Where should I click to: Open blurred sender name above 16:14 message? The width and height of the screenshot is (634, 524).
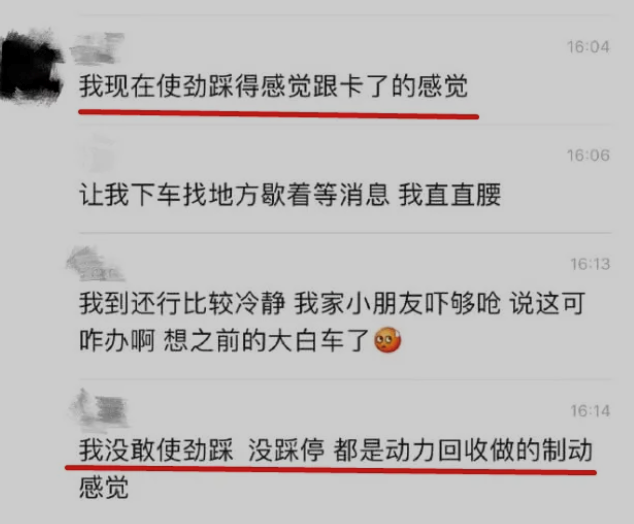pyautogui.click(x=99, y=410)
